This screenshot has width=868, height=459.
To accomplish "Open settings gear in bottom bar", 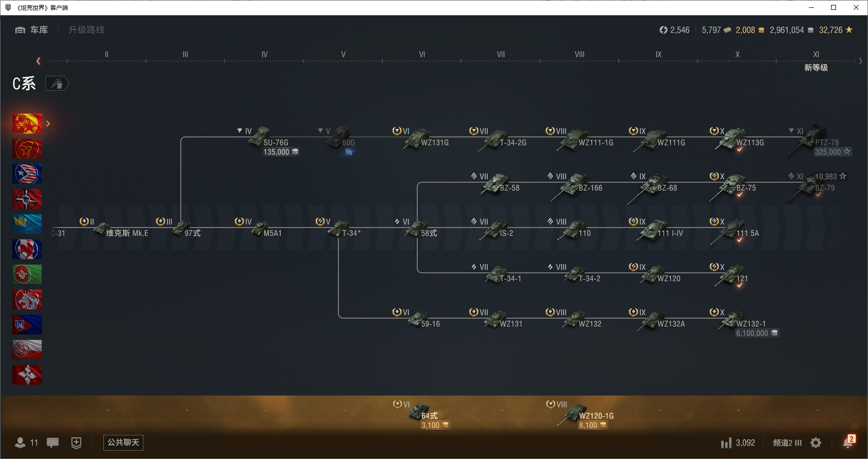I will pyautogui.click(x=816, y=443).
